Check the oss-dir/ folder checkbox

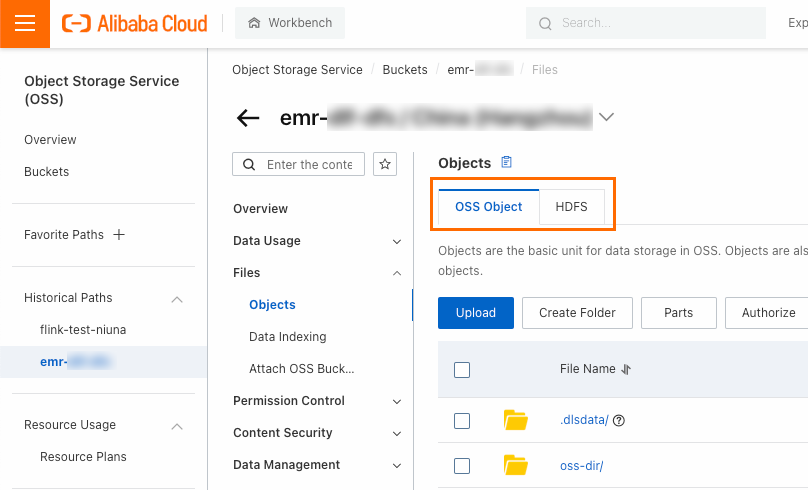click(x=462, y=465)
